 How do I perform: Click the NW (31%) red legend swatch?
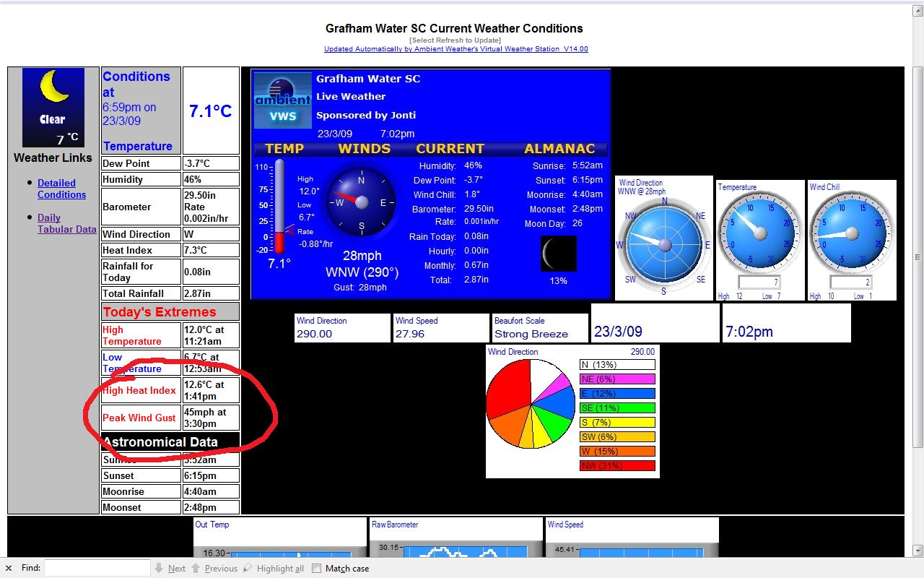coord(617,466)
